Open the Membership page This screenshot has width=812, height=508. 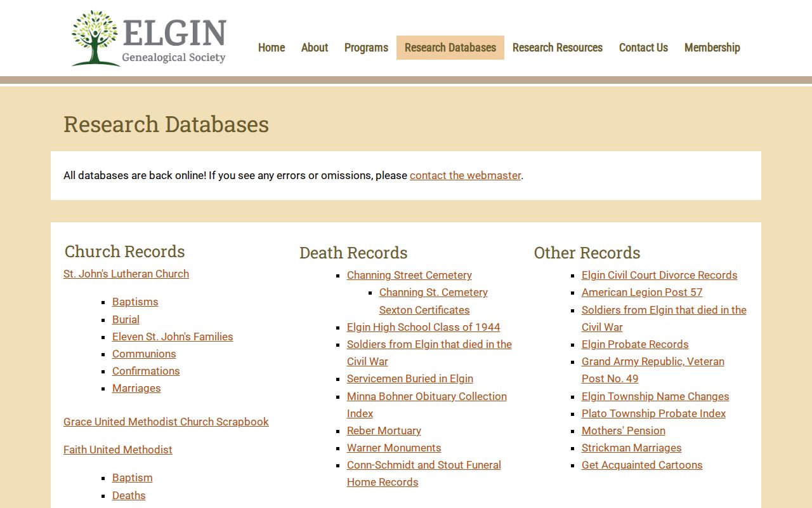[712, 48]
